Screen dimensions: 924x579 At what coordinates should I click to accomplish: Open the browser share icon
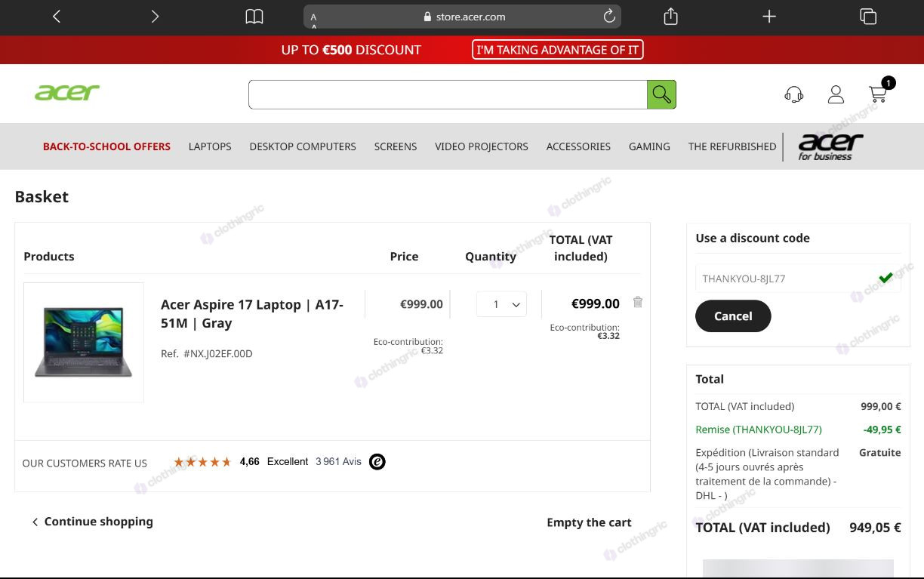pos(670,16)
